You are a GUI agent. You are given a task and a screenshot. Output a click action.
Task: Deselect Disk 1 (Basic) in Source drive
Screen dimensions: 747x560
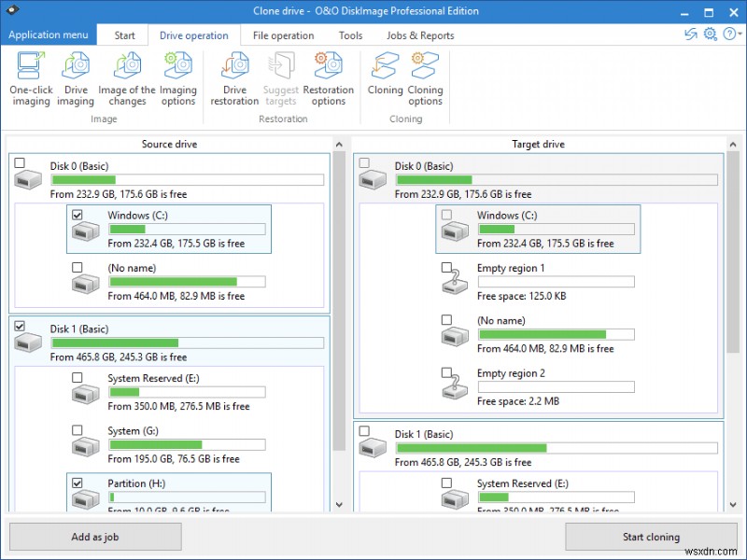tap(21, 325)
